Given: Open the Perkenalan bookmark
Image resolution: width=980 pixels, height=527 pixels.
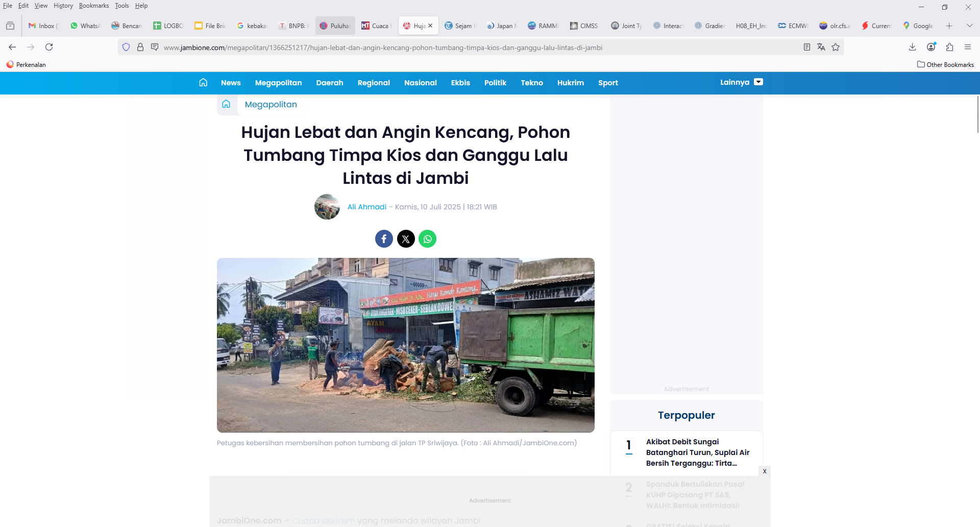Looking at the screenshot, I should click(x=26, y=64).
